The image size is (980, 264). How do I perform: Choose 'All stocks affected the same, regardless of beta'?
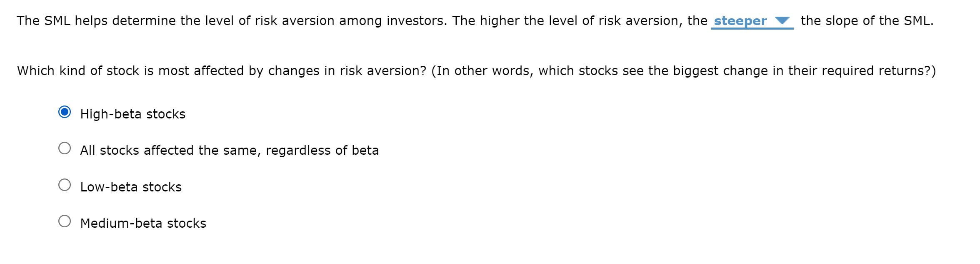[65, 148]
